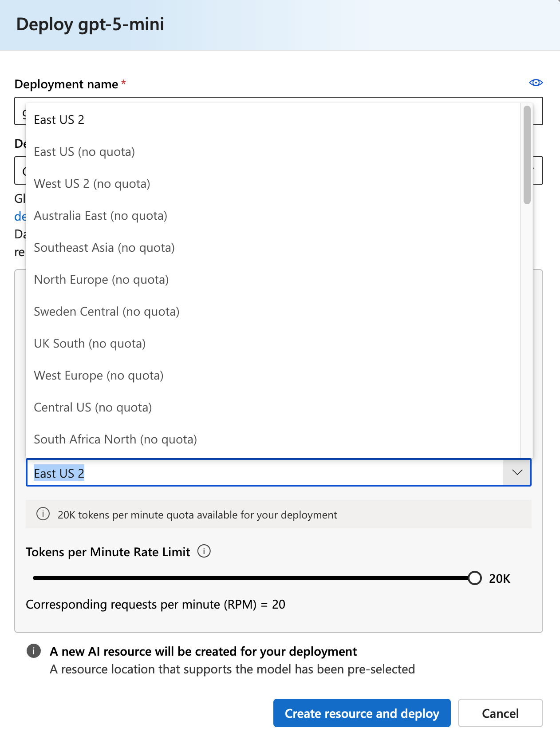The height and width of the screenshot is (752, 560).
Task: Click the info icon beside Tokens per Minute Rate Limit
Action: pos(204,551)
